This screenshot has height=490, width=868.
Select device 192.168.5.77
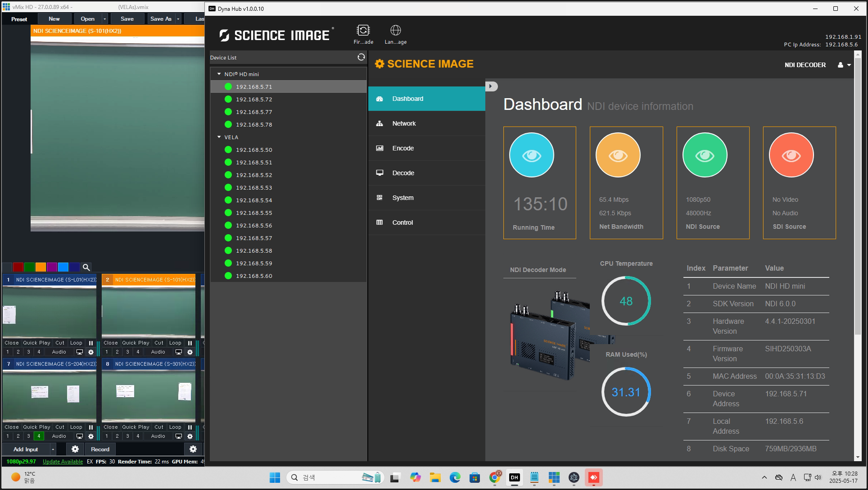click(x=289, y=112)
